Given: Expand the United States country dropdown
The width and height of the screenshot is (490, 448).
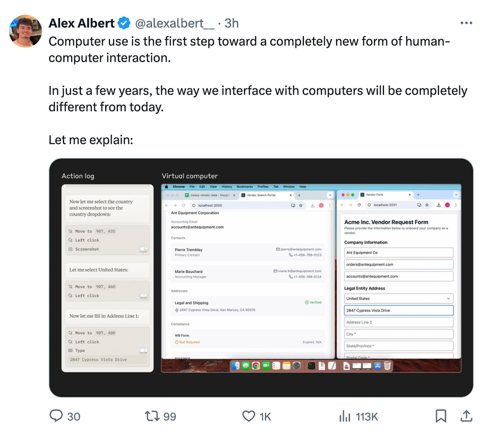Looking at the screenshot, I should pos(398,298).
